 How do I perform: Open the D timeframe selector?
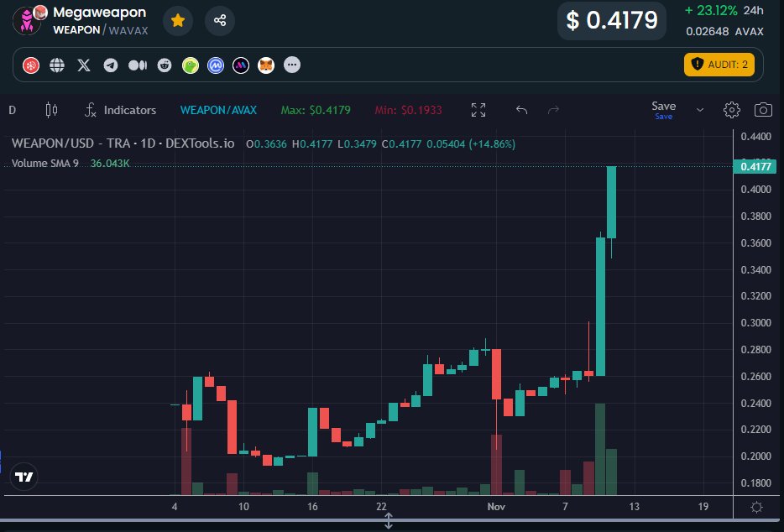coord(12,110)
